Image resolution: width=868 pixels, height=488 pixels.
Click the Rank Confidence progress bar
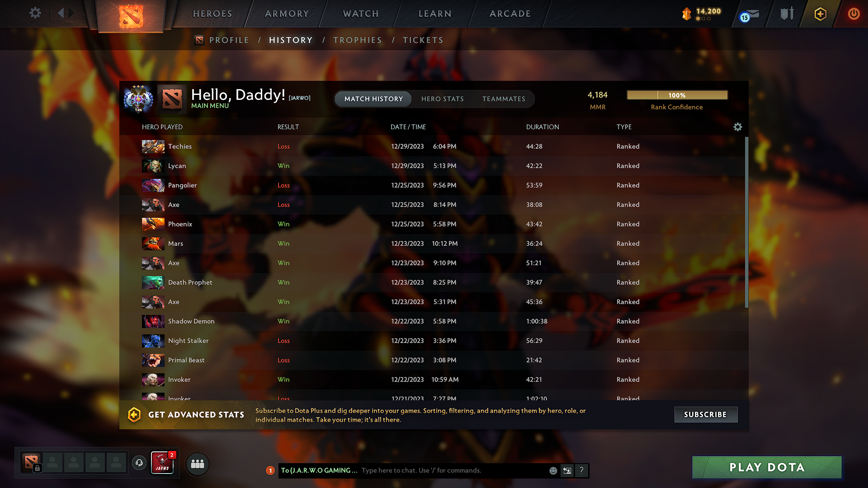(677, 95)
